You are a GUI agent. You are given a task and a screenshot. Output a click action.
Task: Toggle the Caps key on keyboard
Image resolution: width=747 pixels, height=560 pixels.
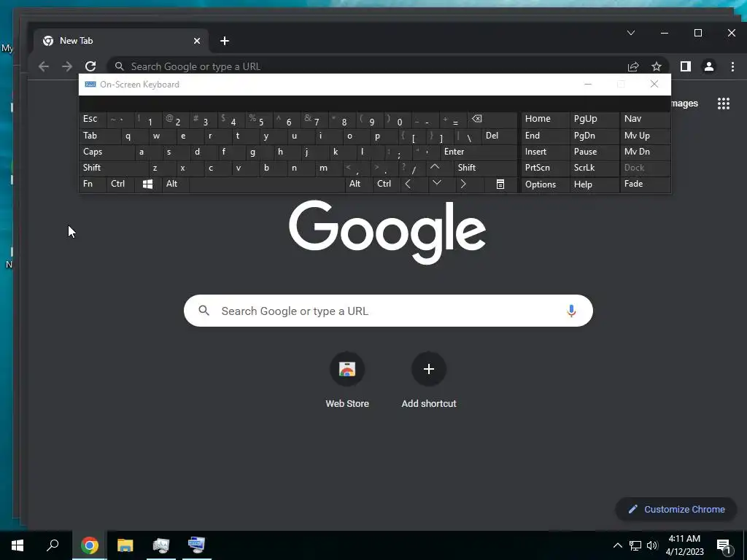(x=107, y=152)
